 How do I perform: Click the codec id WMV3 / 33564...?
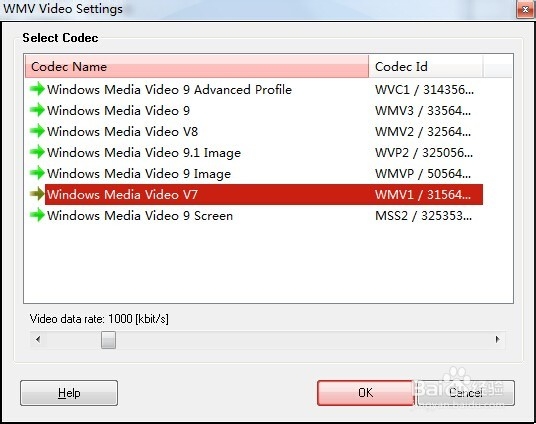[x=423, y=110]
